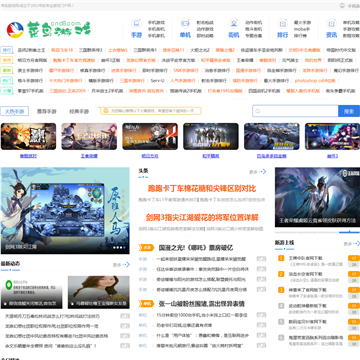
Task: Select the 经典手游 tab
Action: click(x=79, y=111)
